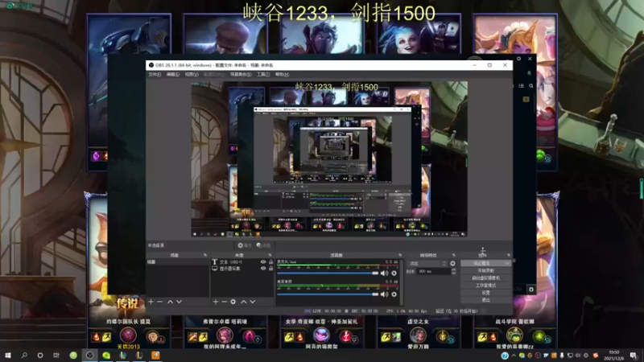Pop out the Controls dock panel

pos(509,255)
